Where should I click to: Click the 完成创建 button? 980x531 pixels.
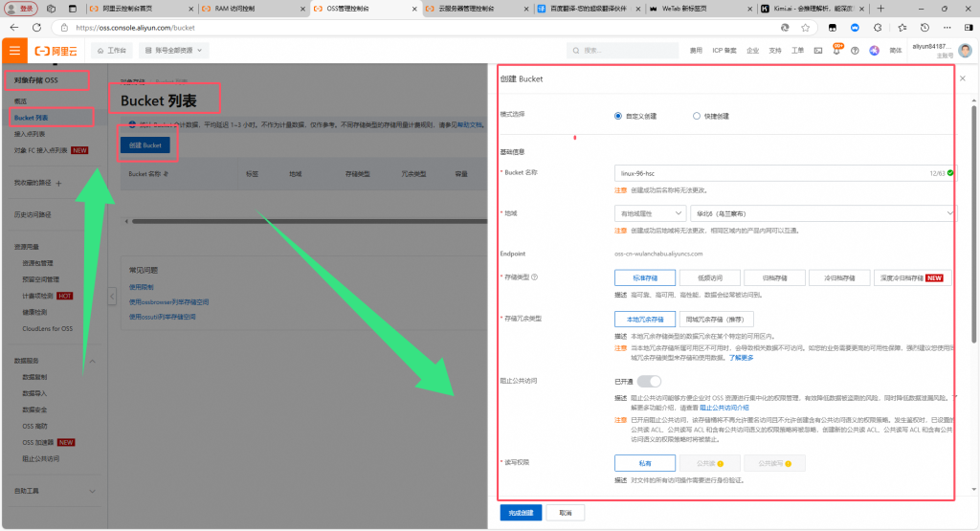click(x=521, y=512)
